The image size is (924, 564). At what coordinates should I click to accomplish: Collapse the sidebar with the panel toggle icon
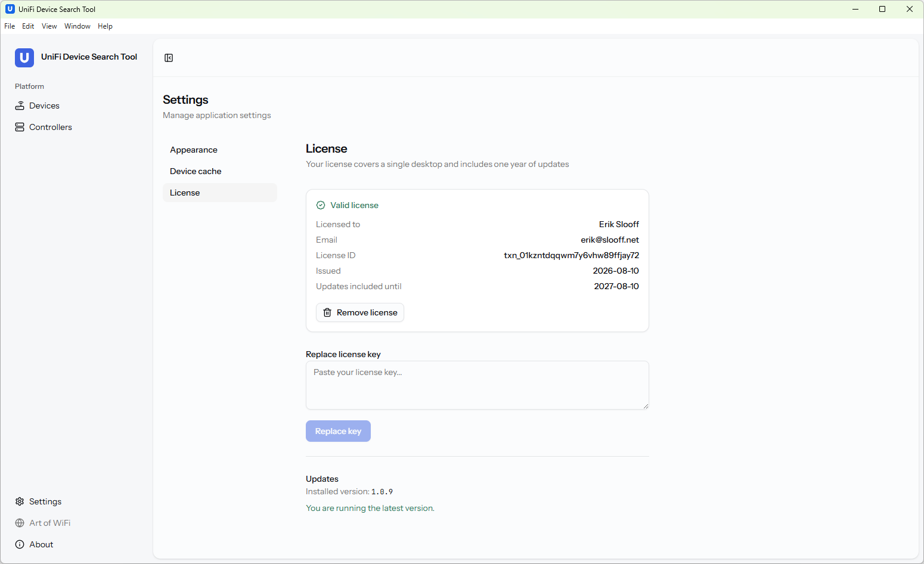(x=169, y=58)
